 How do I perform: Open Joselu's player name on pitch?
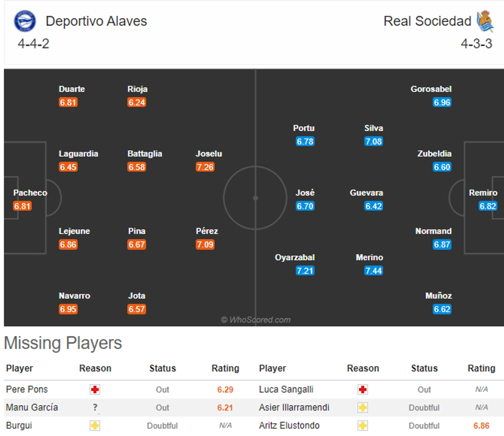tap(209, 154)
